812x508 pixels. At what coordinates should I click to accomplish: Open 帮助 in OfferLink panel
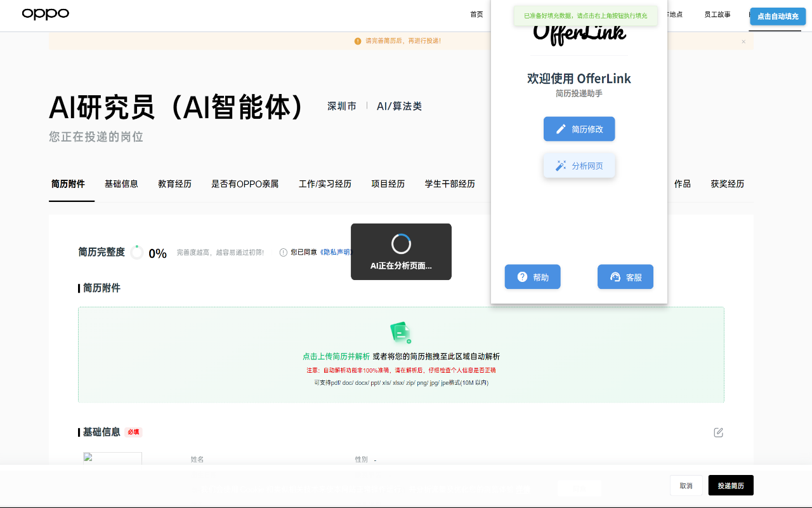533,277
